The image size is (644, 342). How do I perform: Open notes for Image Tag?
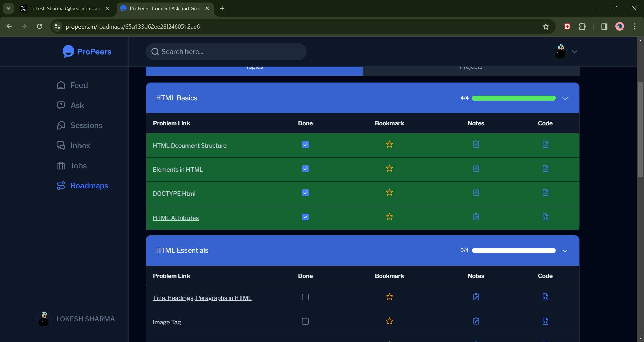pyautogui.click(x=476, y=321)
